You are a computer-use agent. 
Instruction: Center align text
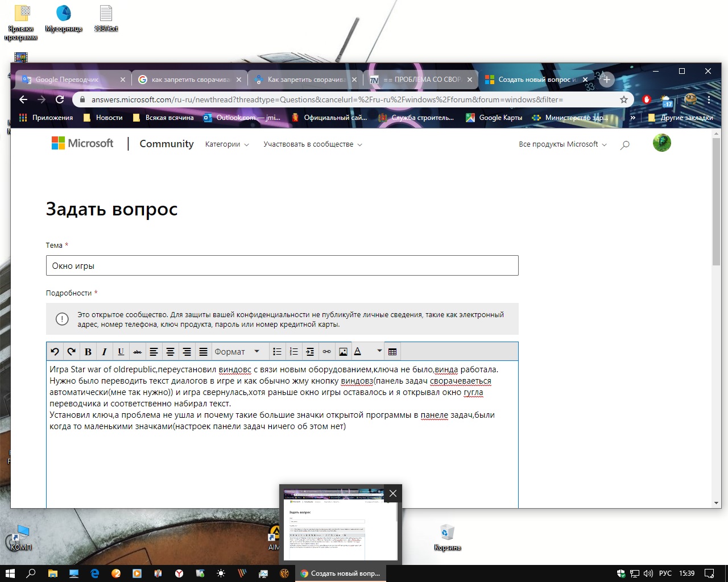click(x=170, y=352)
